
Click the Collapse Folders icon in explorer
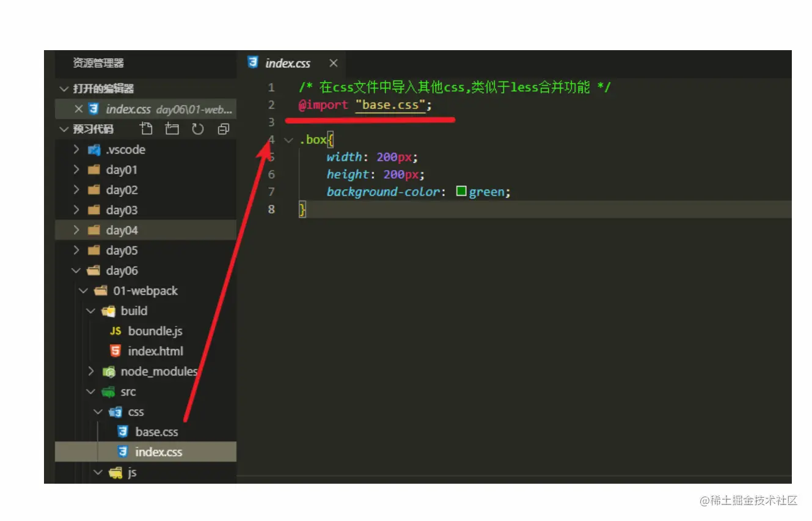[x=223, y=129]
